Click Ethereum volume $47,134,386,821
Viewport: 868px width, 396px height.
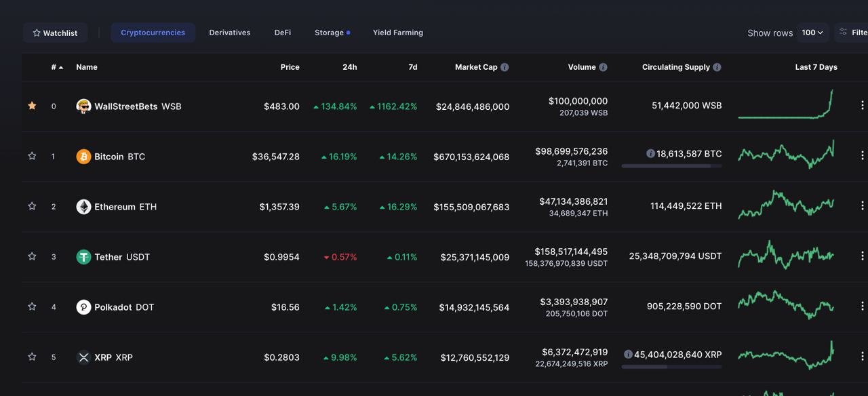574,201
